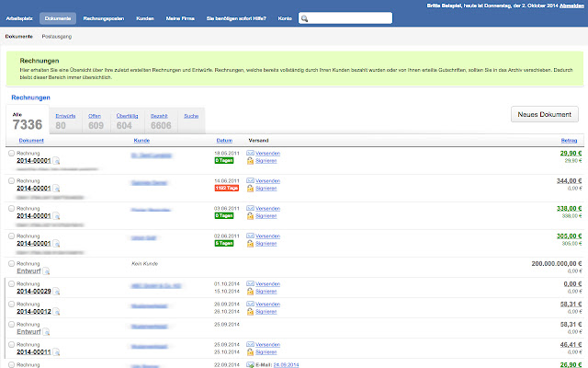The height and width of the screenshot is (368, 588).
Task: Click lock icon in 2014-00012 row
Action: (x=250, y=312)
